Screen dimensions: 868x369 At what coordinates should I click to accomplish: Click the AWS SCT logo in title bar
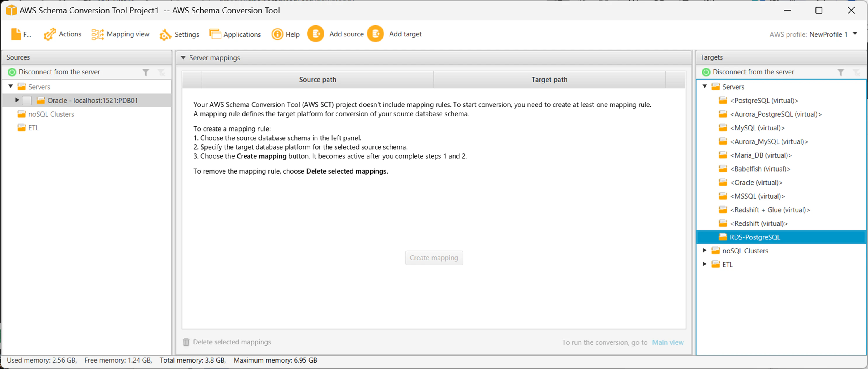pyautogui.click(x=11, y=10)
